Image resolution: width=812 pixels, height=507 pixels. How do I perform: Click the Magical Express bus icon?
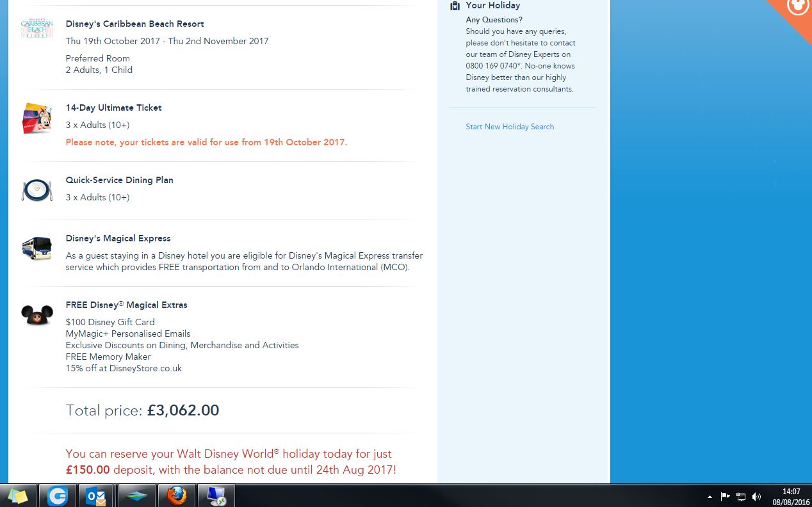pos(37,248)
